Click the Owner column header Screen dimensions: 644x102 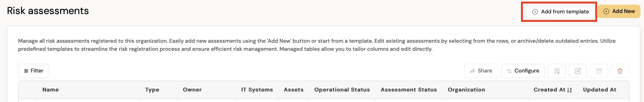click(x=192, y=89)
